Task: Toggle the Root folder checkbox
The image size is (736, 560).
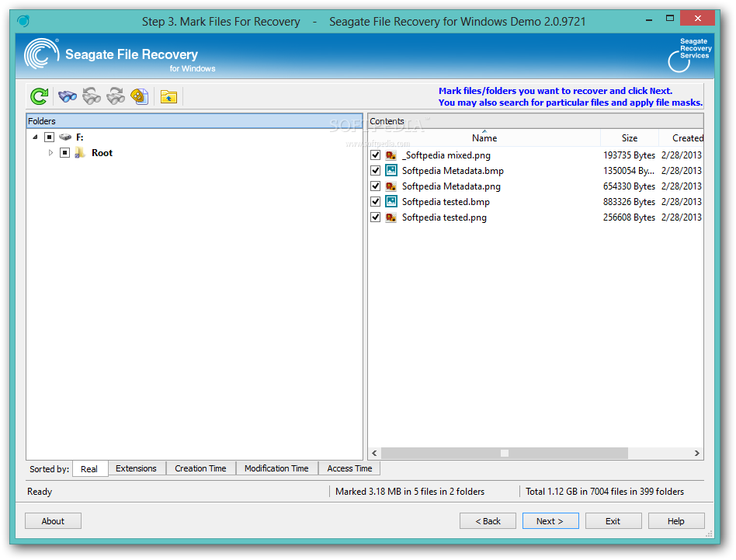Action: tap(64, 152)
